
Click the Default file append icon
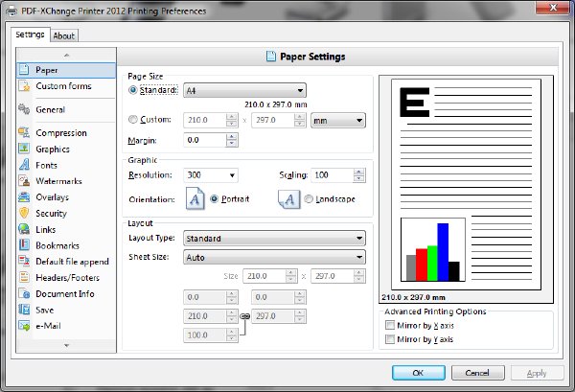tap(24, 261)
